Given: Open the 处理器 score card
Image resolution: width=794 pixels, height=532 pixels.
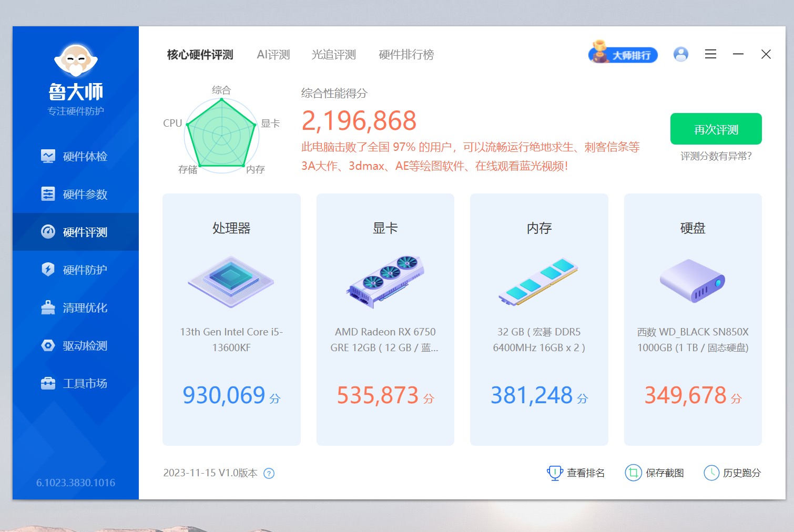Looking at the screenshot, I should (x=231, y=320).
